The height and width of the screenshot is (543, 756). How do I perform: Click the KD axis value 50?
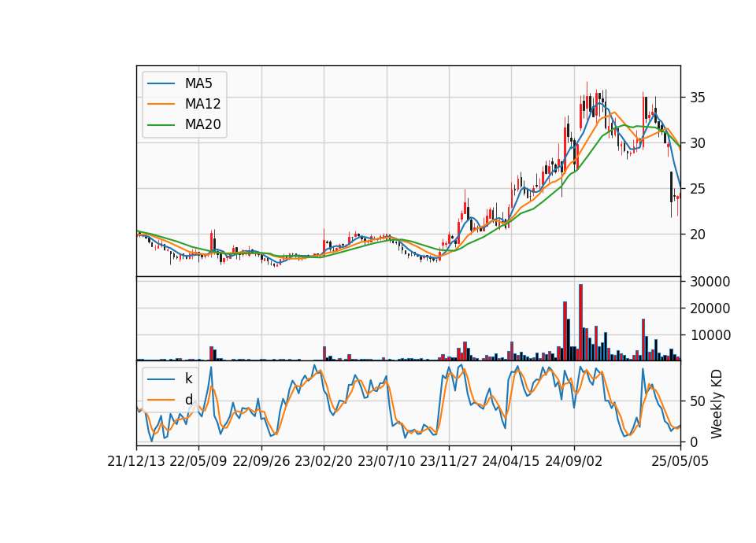[697, 401]
